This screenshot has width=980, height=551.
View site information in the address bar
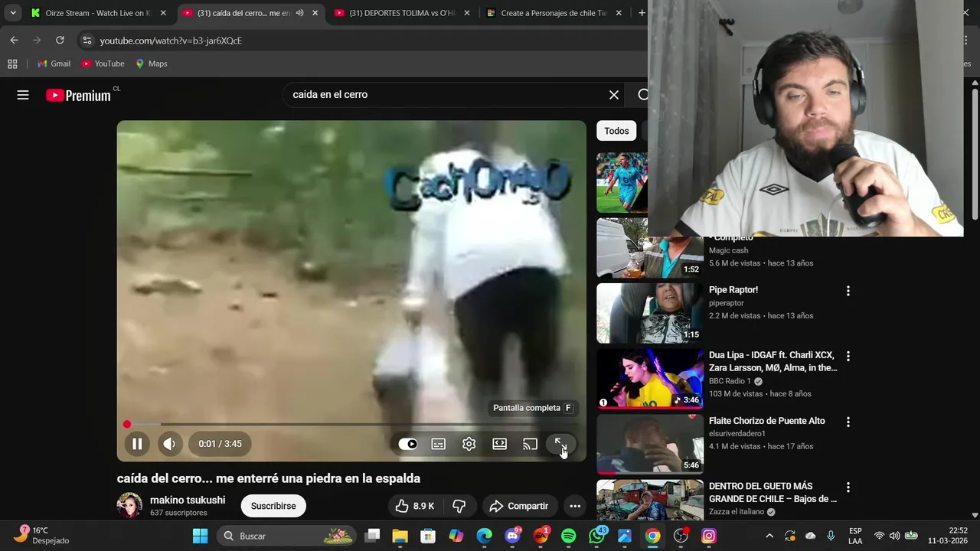click(87, 41)
